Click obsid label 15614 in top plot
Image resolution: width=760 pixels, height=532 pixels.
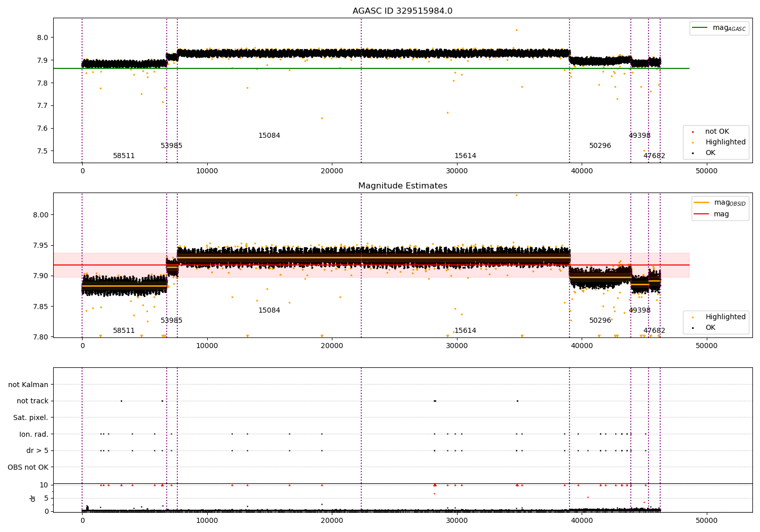pos(465,156)
